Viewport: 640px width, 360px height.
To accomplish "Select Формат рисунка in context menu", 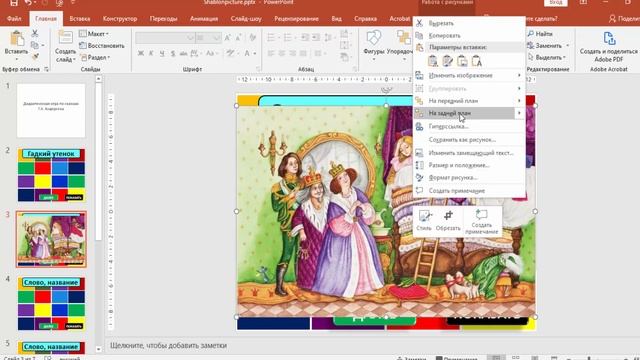I will [469, 178].
